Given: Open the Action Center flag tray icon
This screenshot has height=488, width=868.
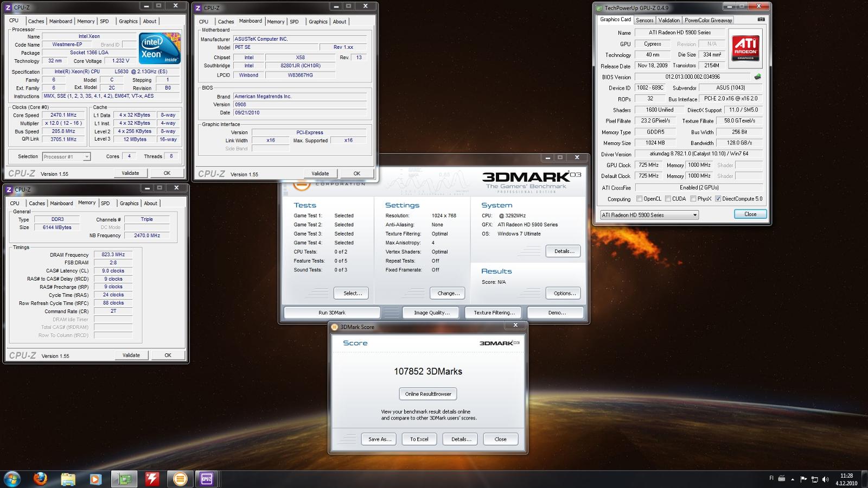Looking at the screenshot, I should point(803,479).
